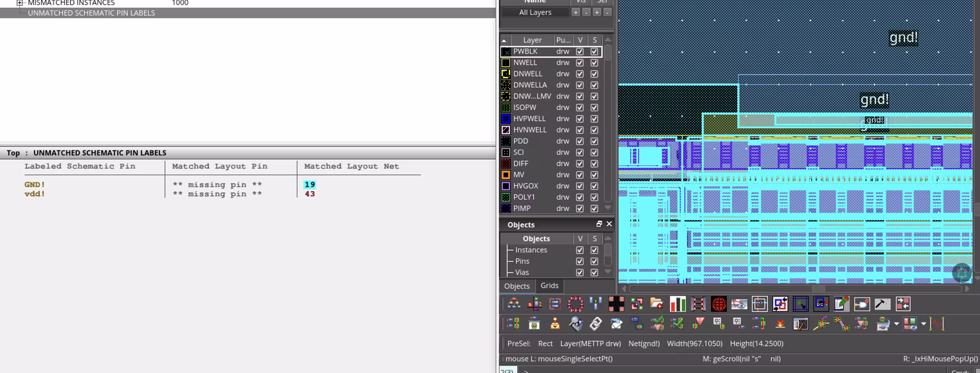Image resolution: width=980 pixels, height=373 pixels.
Task: Open matched layout net 19 link
Action: [x=309, y=185]
